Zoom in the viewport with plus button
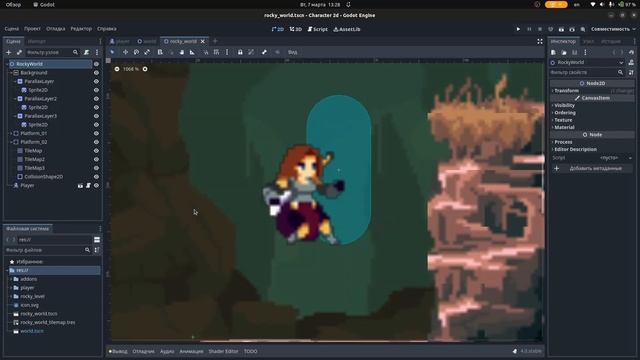Viewport: 640px width, 360px height. (x=145, y=69)
